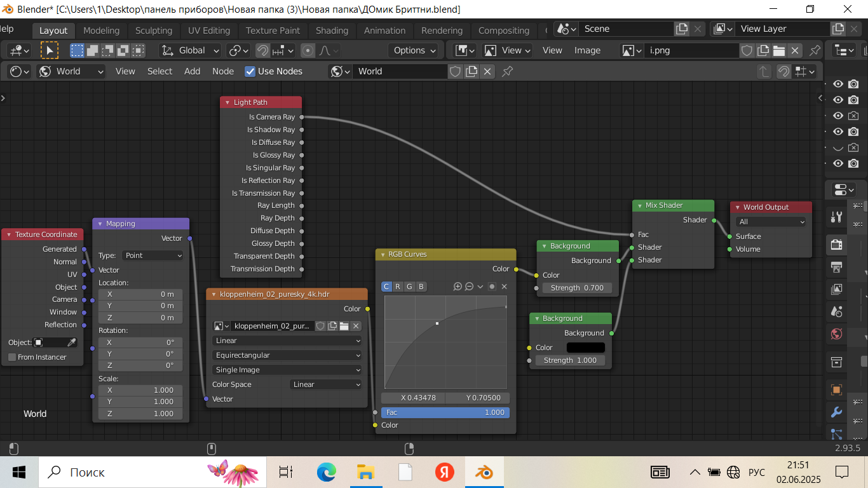This screenshot has width=868, height=488.
Task: Click the black Color swatch in Background node
Action: (585, 348)
